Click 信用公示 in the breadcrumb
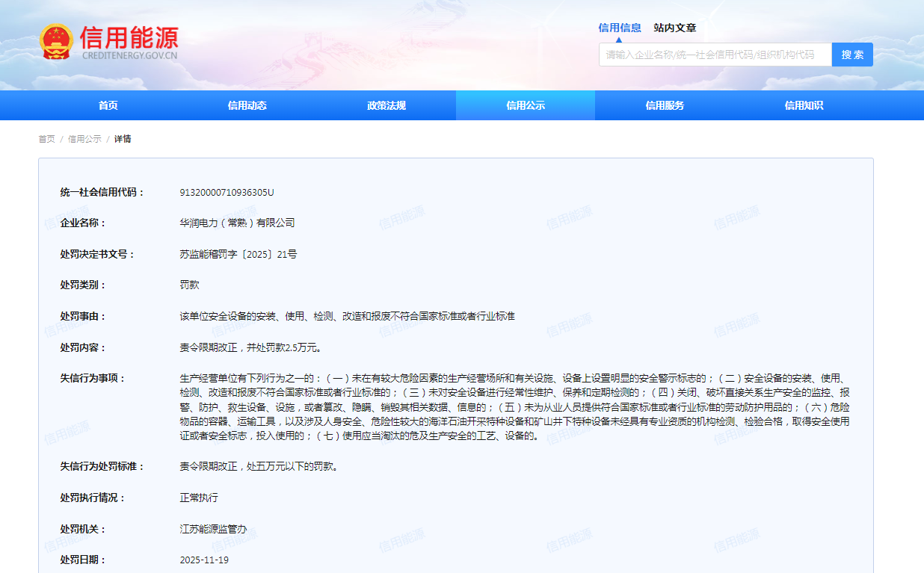 coord(84,139)
